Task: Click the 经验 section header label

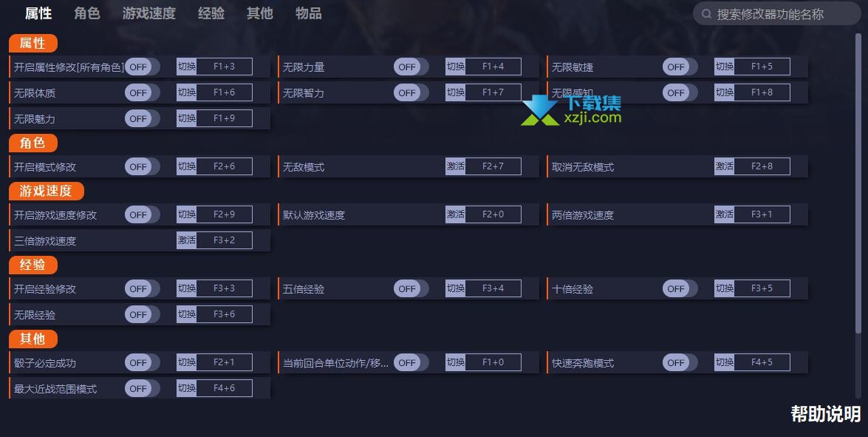Action: [33, 265]
